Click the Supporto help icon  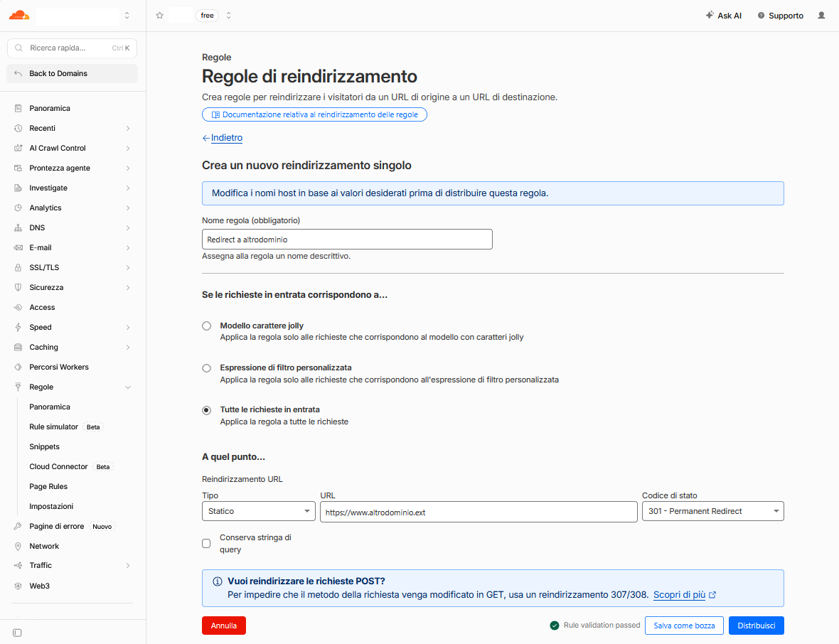coord(761,16)
